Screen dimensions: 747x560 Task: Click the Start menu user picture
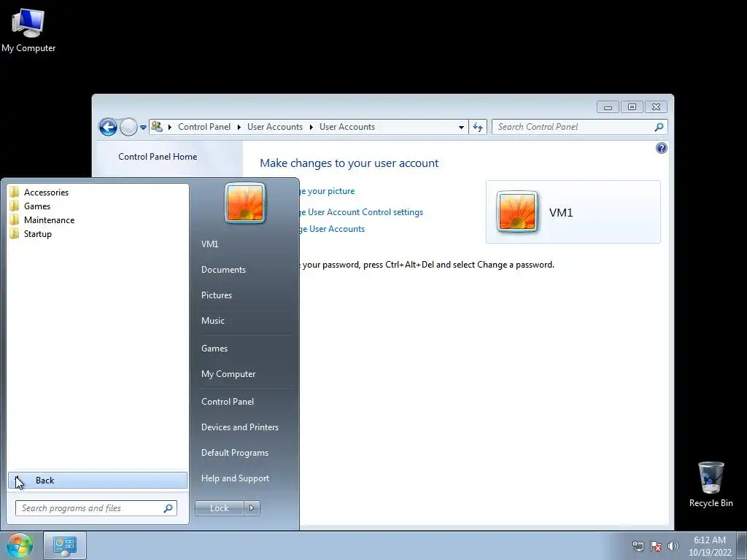245,203
